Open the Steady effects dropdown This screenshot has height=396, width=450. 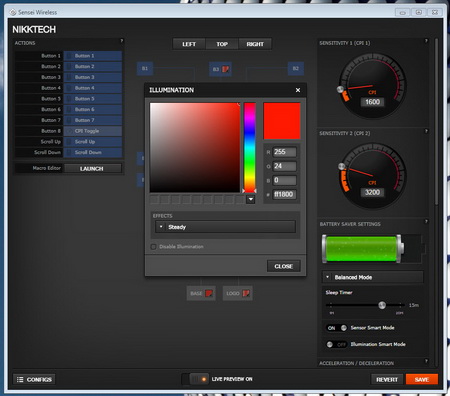click(x=225, y=227)
